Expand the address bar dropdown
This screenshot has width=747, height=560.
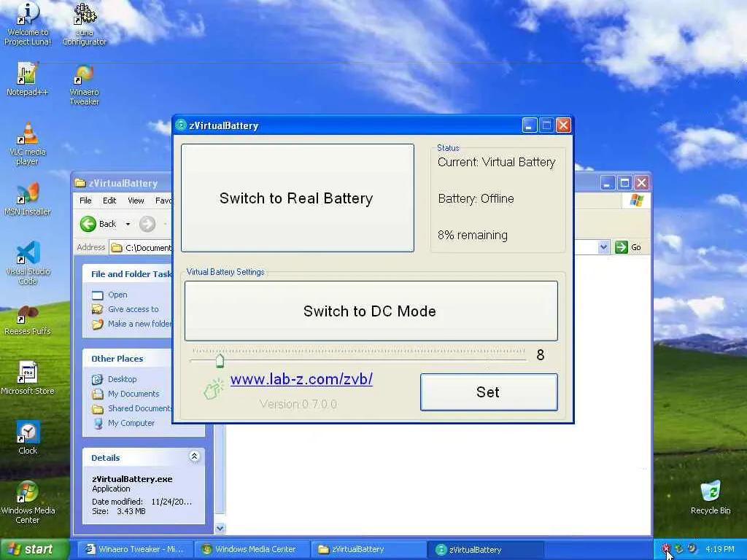coord(603,247)
